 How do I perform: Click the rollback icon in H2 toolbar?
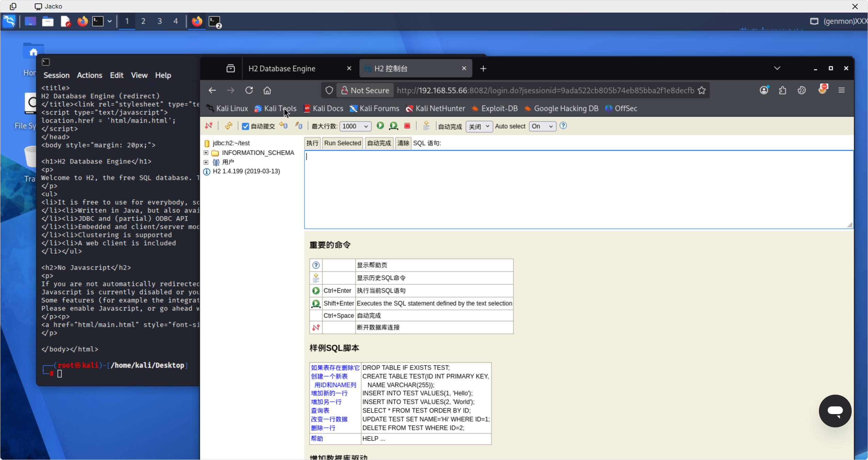[283, 126]
